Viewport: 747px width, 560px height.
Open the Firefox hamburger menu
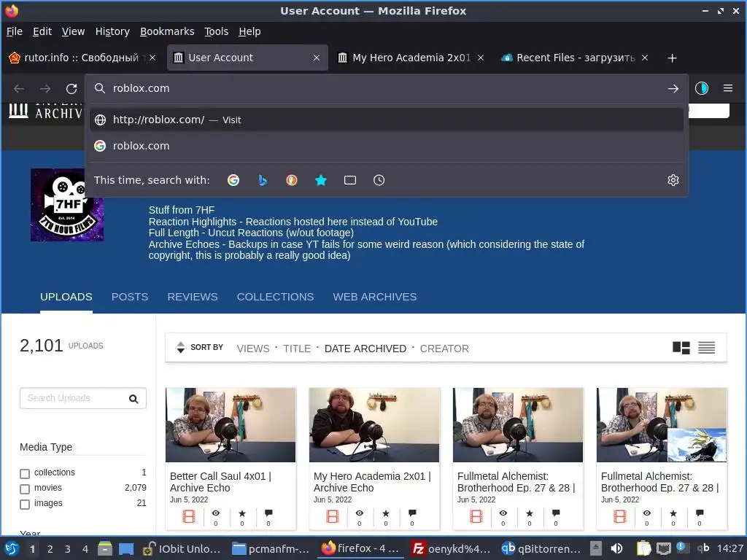[728, 88]
